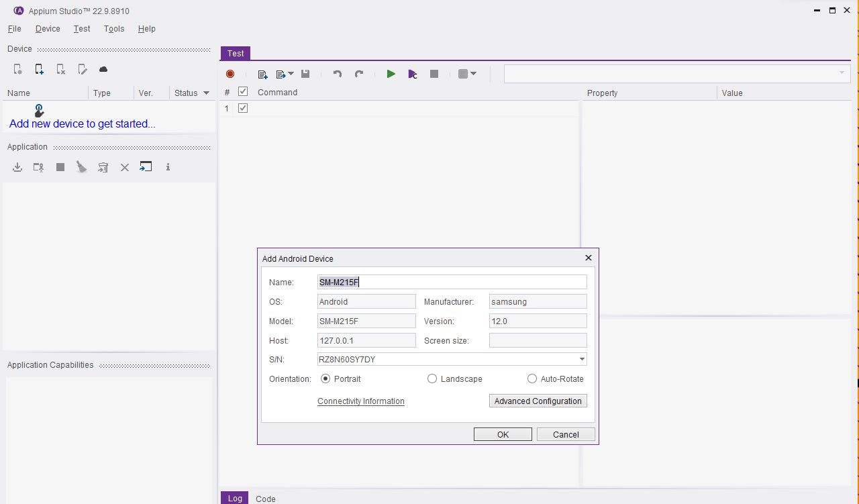
Task: Click the save test floppy icon
Action: [x=305, y=74]
